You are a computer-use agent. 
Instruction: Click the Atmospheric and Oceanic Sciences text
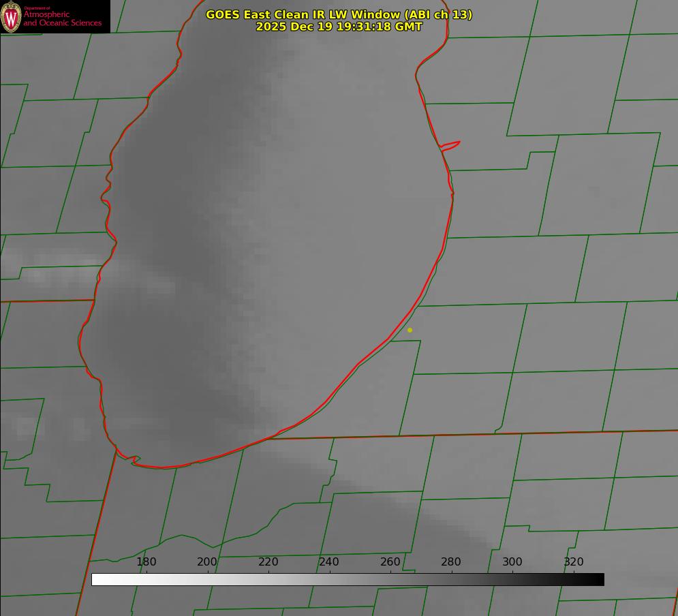tap(63, 18)
